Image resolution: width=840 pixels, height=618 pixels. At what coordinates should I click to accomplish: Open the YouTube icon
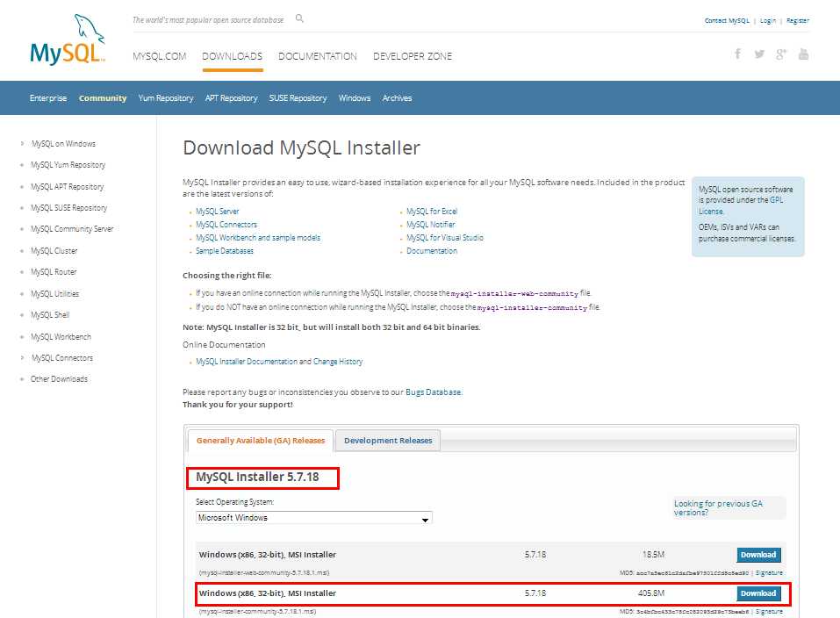(803, 54)
